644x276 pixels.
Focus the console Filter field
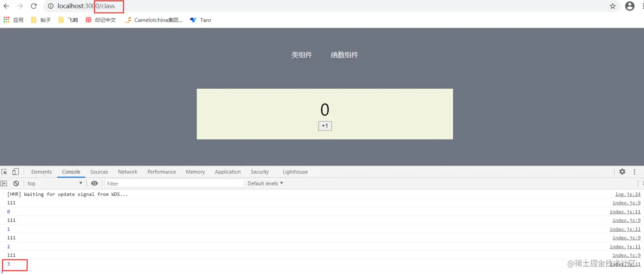(175, 183)
